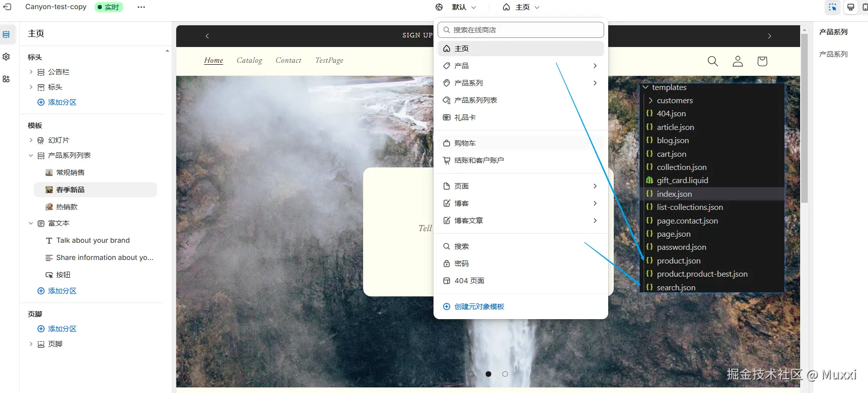Select 结账和客户账户 in dropdown
Viewport: 868px width, 393px height.
coord(521,160)
